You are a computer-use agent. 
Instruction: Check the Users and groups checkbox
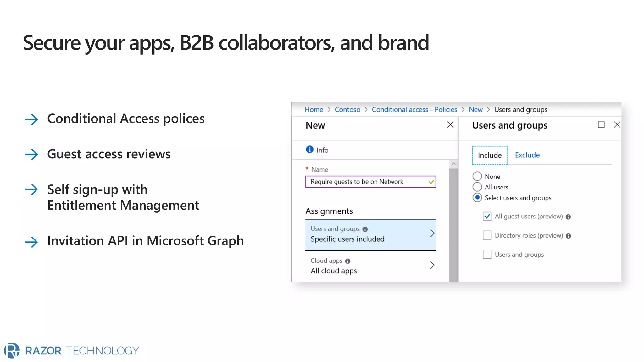point(487,254)
